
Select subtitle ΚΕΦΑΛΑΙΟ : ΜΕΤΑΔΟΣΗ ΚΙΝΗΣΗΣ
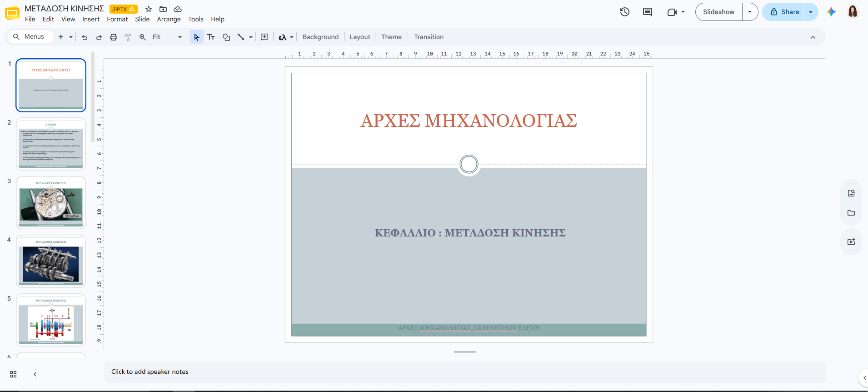click(470, 233)
